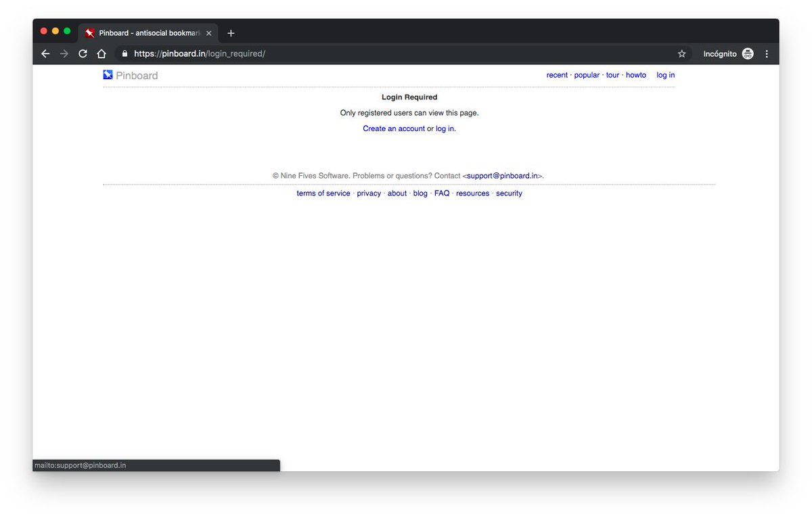Click the Incógnito label text
Screen dimensions: 812x518
pos(720,54)
